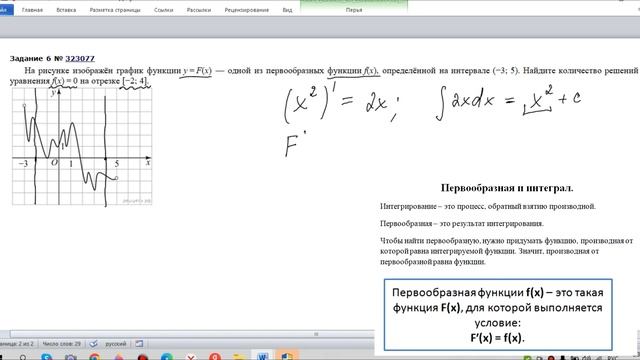Click the Число слов: 29 word count
The image size is (640, 360).
(62, 344)
